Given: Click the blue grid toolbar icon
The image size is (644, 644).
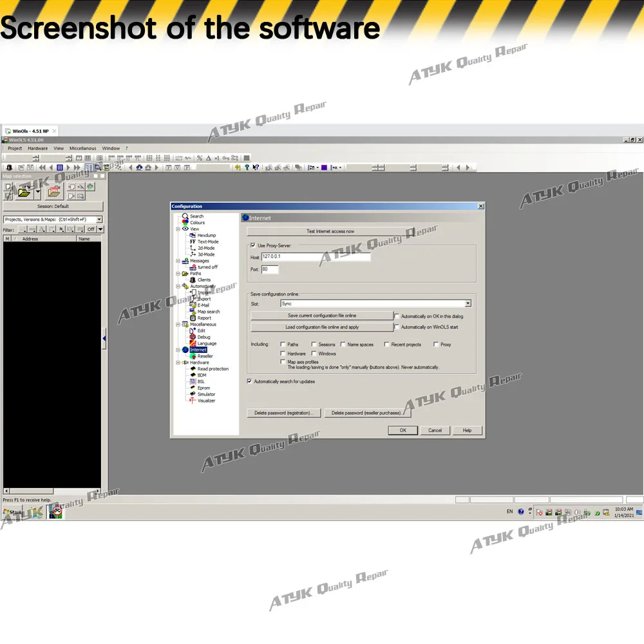Looking at the screenshot, I should coord(59,167).
